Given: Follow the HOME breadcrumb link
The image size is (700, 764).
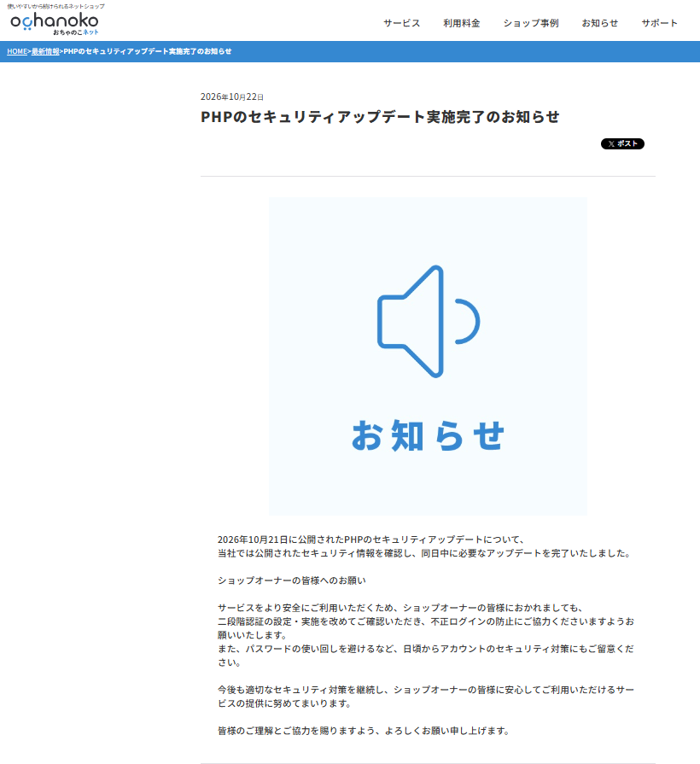Looking at the screenshot, I should coord(17,51).
